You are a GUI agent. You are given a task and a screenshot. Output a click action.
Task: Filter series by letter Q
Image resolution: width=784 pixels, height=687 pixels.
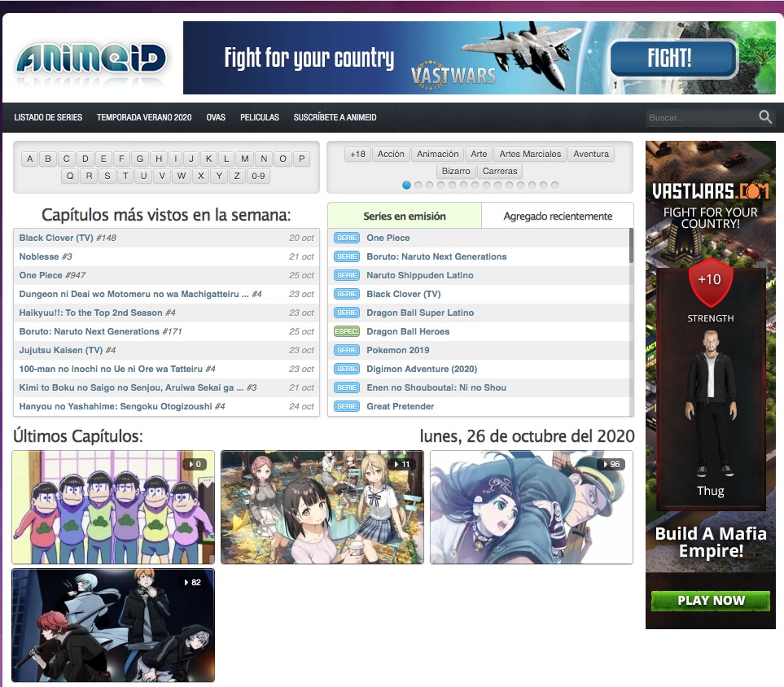coord(70,176)
